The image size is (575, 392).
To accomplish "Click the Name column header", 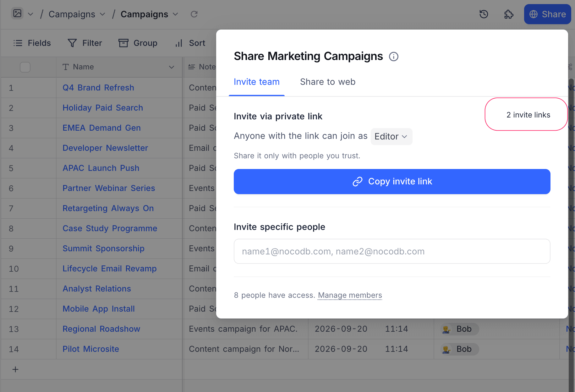I will pos(119,67).
